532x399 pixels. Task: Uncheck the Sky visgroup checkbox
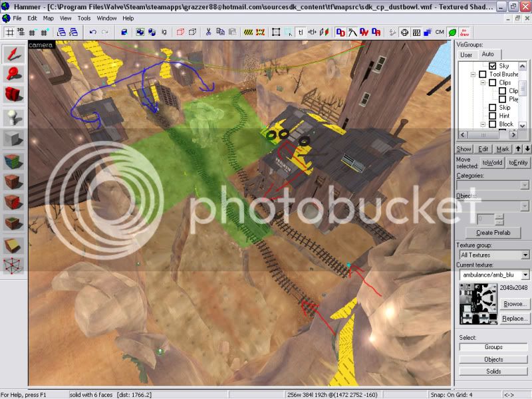[493, 66]
